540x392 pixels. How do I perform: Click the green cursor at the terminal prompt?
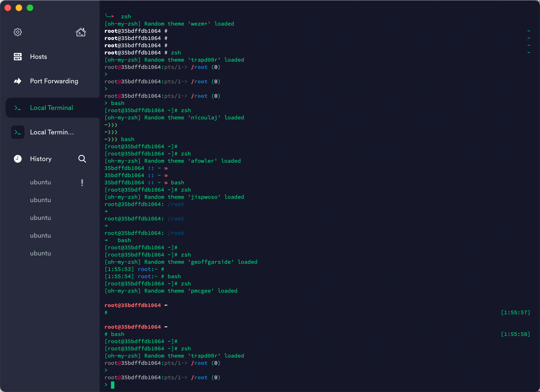(x=113, y=385)
